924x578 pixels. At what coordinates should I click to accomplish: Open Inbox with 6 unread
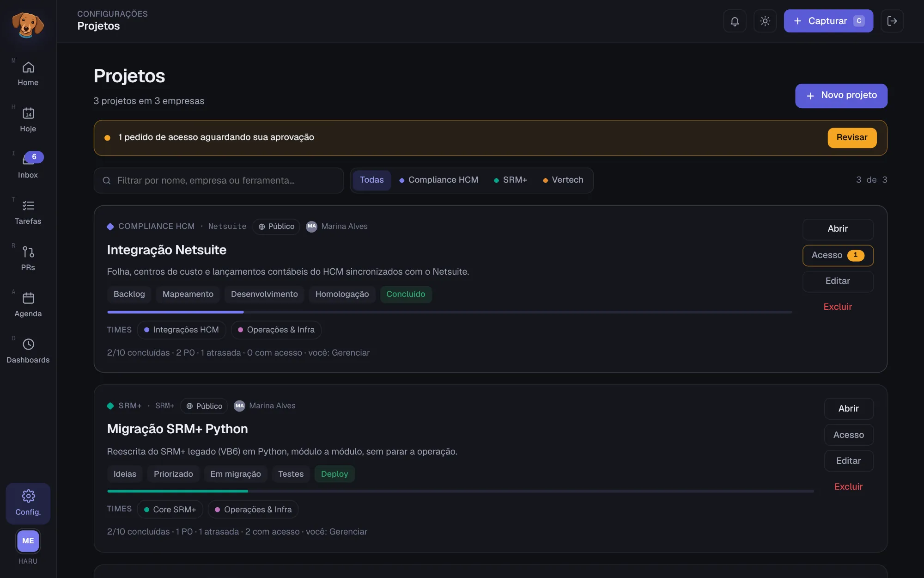tap(28, 166)
